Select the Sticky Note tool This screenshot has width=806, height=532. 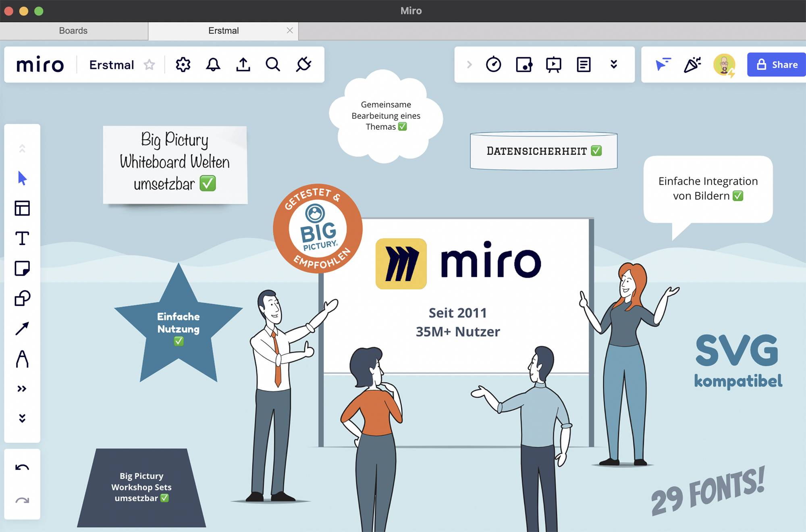pyautogui.click(x=22, y=268)
